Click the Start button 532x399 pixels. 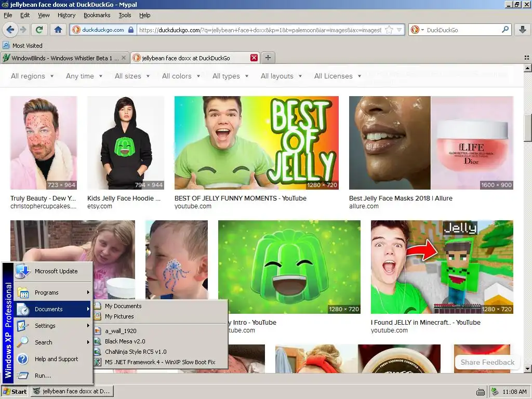pyautogui.click(x=15, y=392)
